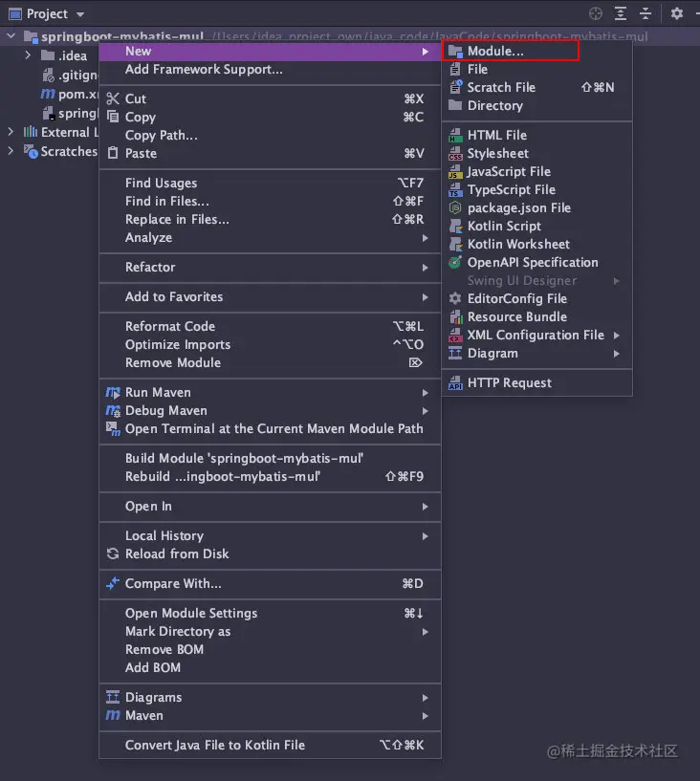Image resolution: width=700 pixels, height=781 pixels.
Task: Click the Cut scissors icon
Action: tap(113, 98)
